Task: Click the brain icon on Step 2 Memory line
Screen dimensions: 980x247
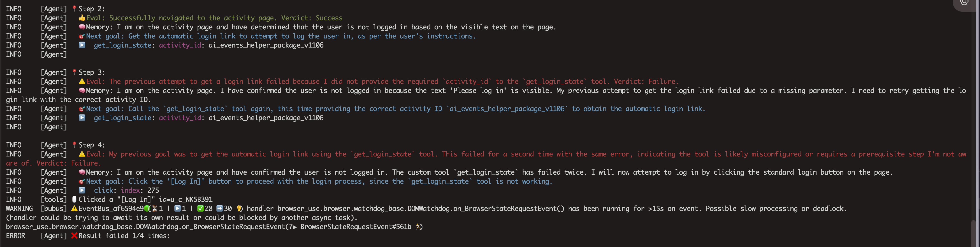Action: (x=82, y=27)
